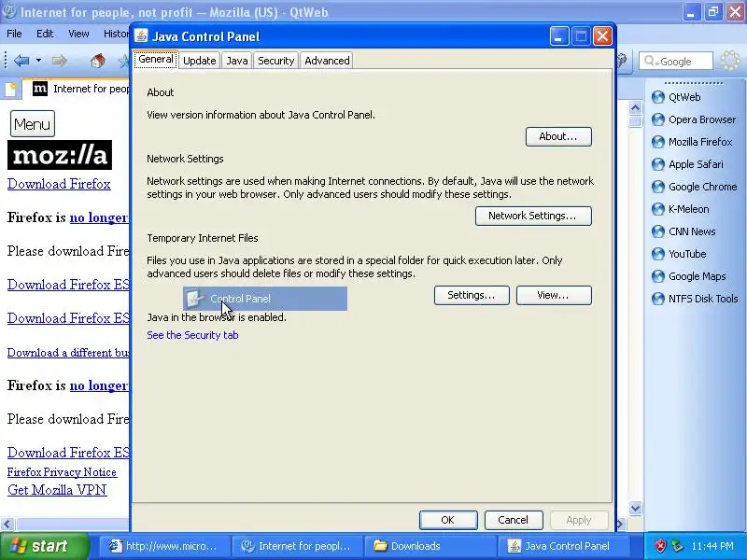Expand the back history dropdown arrow

(38, 61)
